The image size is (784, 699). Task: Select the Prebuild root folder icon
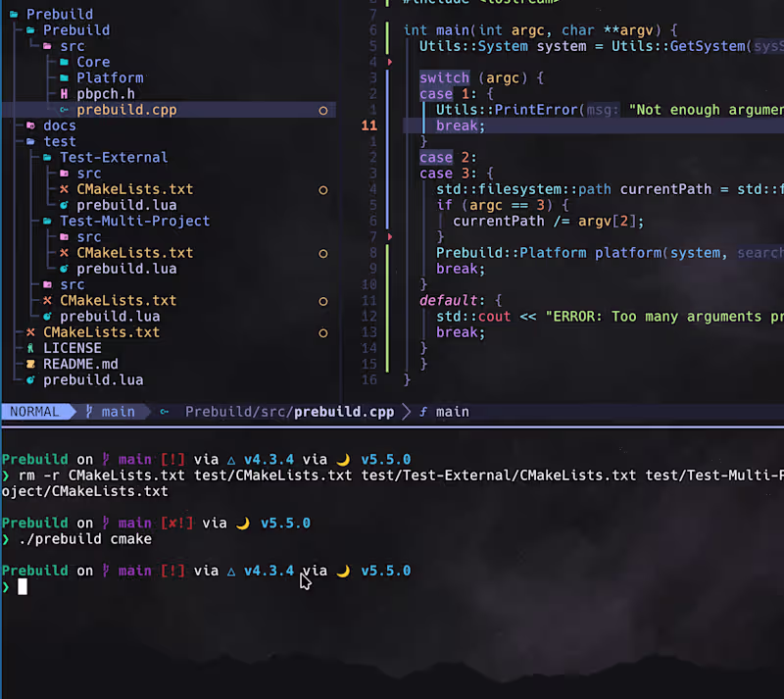pyautogui.click(x=14, y=15)
